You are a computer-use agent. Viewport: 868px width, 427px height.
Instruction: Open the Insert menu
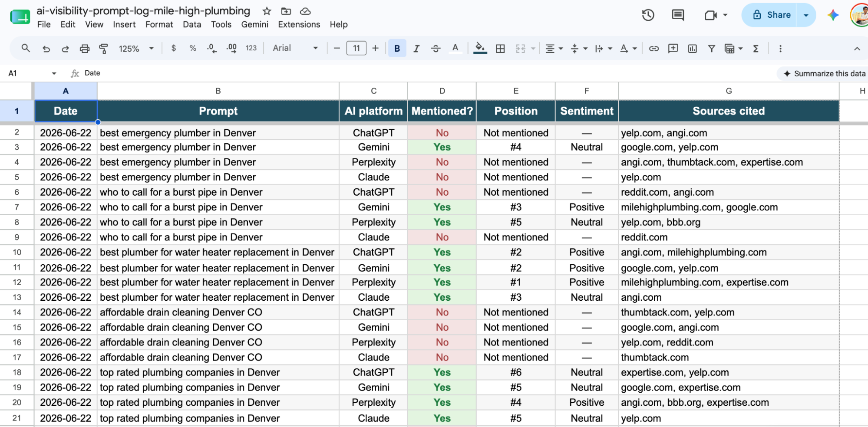124,24
